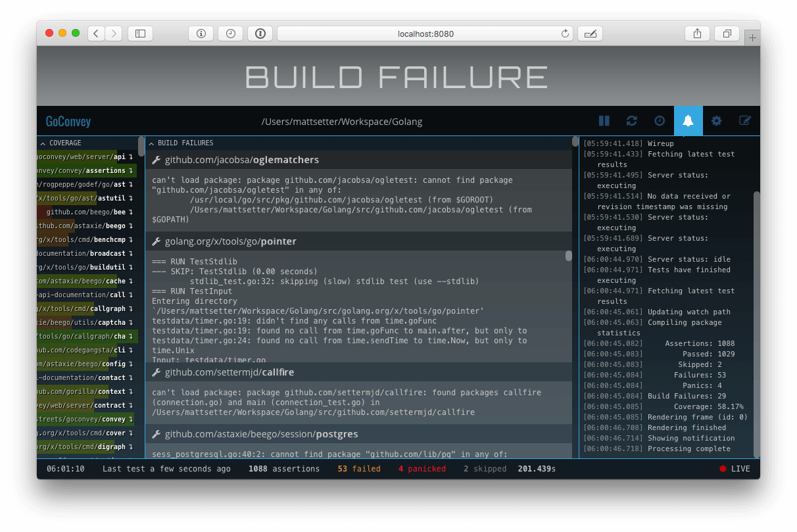Click the refresh/re-run tests icon
The image size is (797, 532).
(631, 121)
